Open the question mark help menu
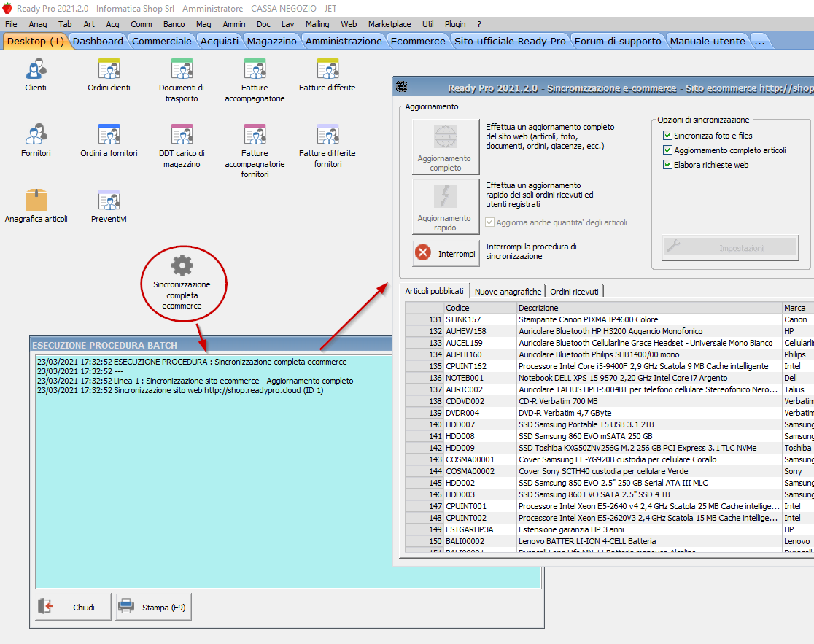The image size is (814, 644). click(x=479, y=24)
